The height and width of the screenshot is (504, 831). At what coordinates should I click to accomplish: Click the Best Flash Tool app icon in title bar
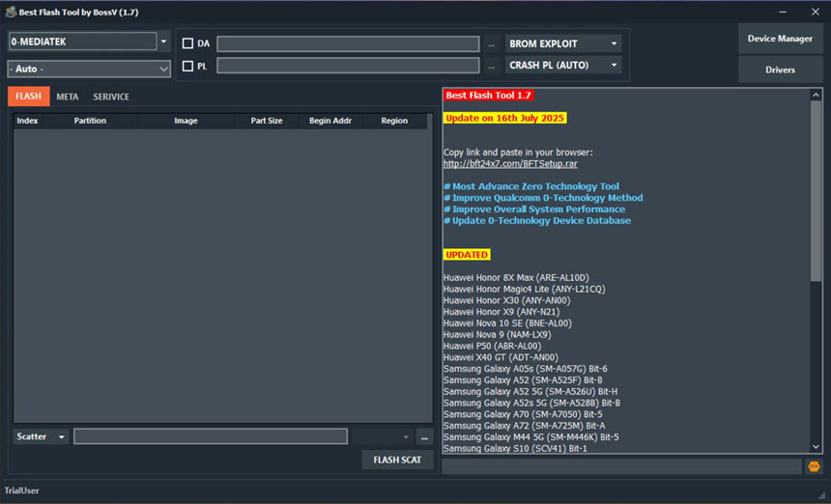click(10, 12)
